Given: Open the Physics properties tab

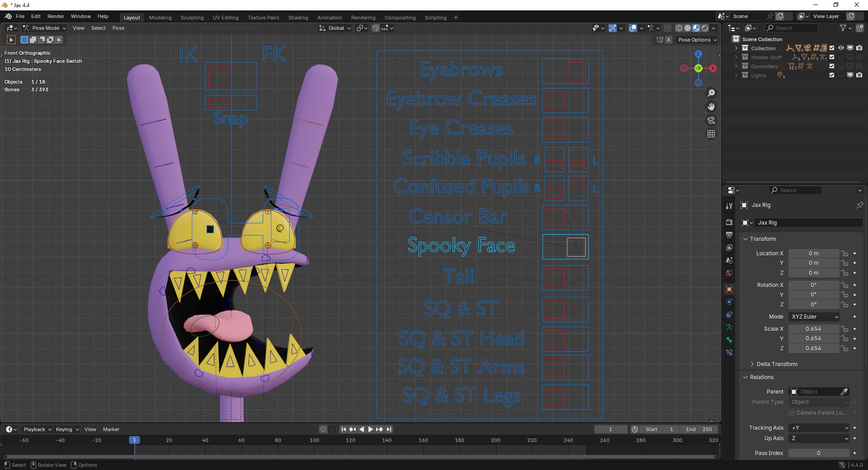Looking at the screenshot, I should [729, 302].
